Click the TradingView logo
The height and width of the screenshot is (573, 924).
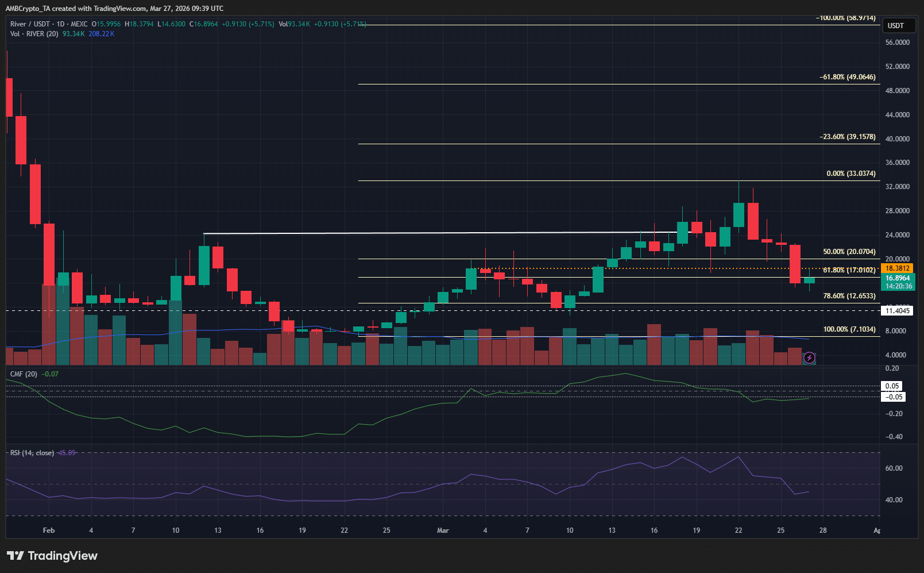tap(52, 556)
